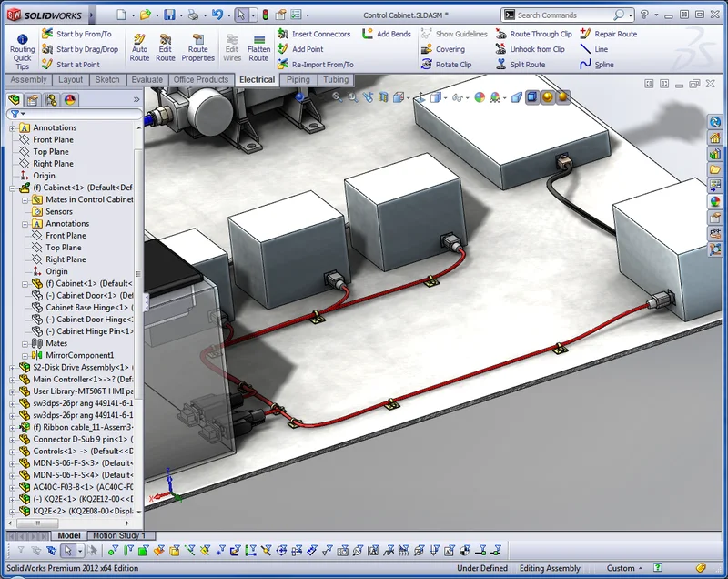Open the Custom units dropdown in status bar
The width and height of the screenshot is (728, 579).
pyautogui.click(x=626, y=568)
